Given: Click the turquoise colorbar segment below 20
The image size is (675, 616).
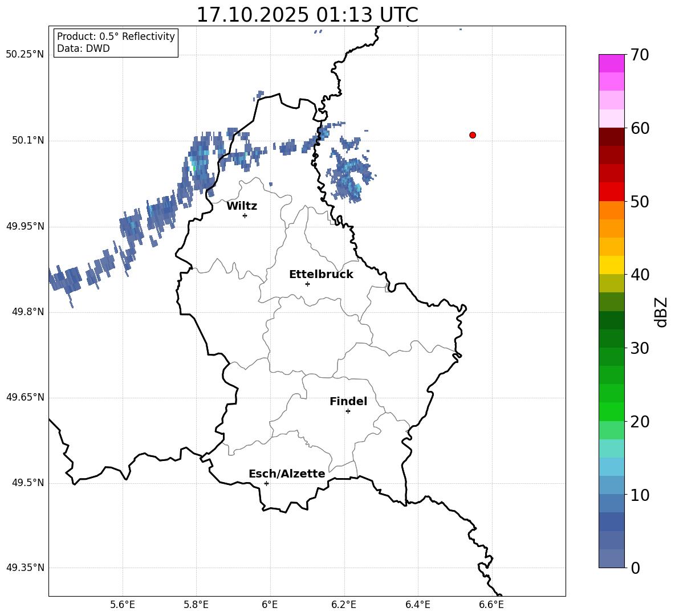Looking at the screenshot, I should (612, 448).
